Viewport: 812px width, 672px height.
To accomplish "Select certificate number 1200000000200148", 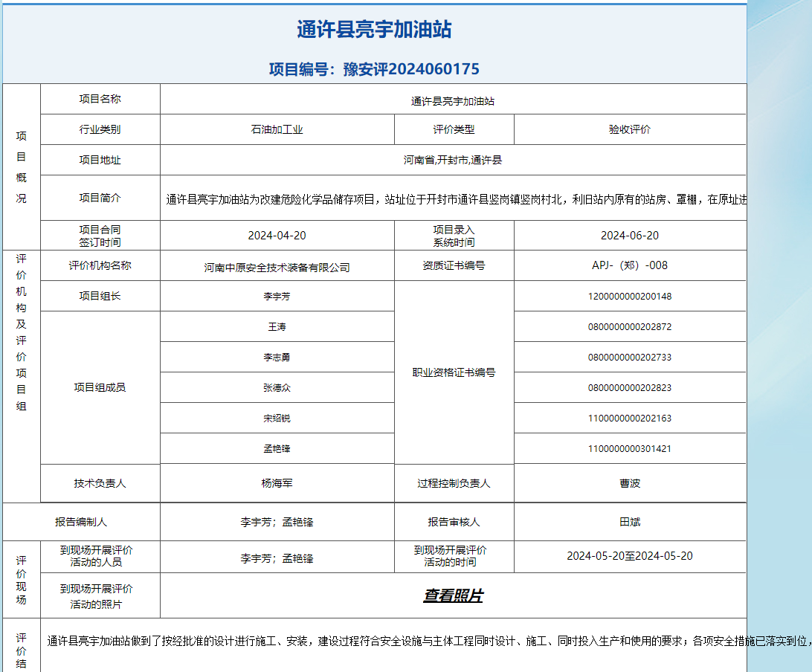I will point(630,296).
